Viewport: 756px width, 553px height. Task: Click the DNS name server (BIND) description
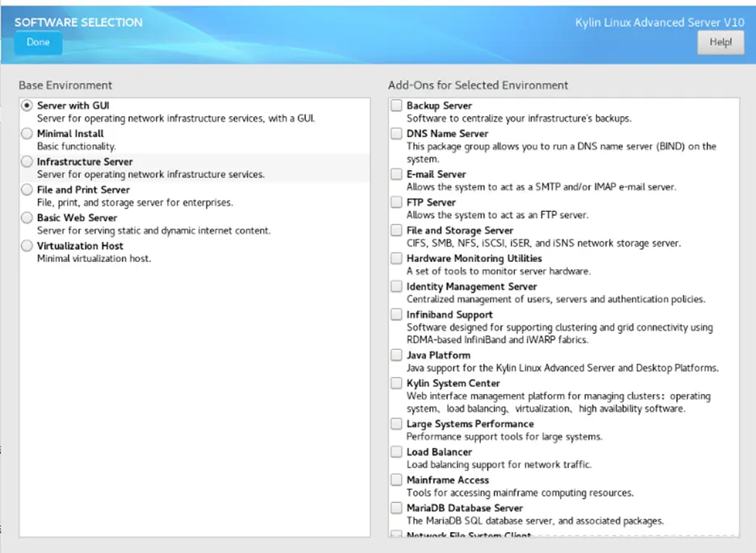tap(562, 152)
